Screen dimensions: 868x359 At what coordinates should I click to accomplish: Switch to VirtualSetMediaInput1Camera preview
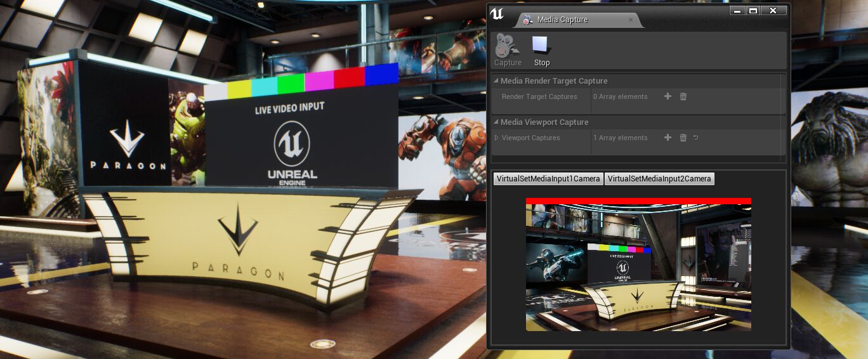(548, 179)
